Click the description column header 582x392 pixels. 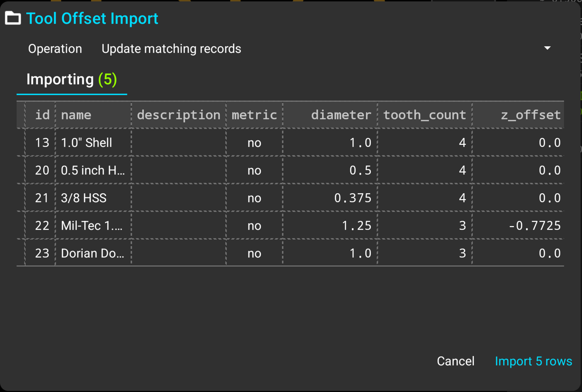pos(178,115)
